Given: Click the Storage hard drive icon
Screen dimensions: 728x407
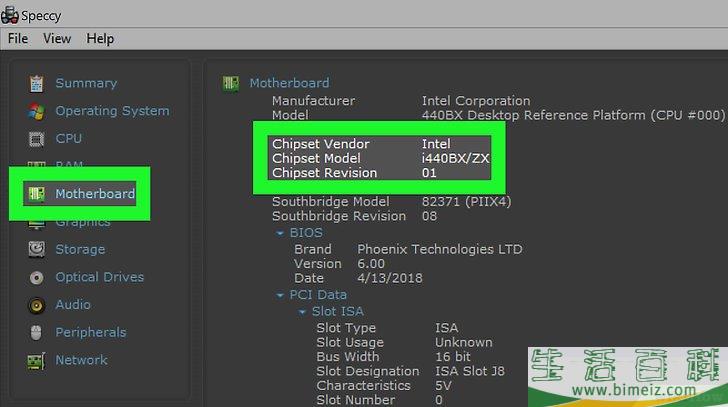Looking at the screenshot, I should tap(36, 250).
